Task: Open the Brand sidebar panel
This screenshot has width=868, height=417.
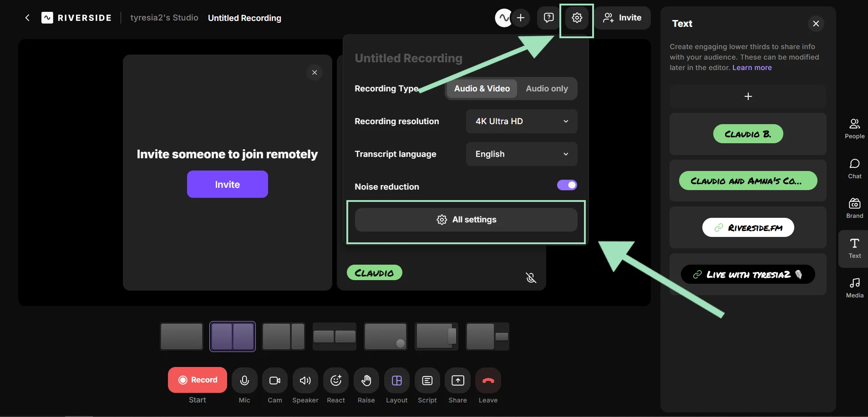Action: click(x=854, y=208)
